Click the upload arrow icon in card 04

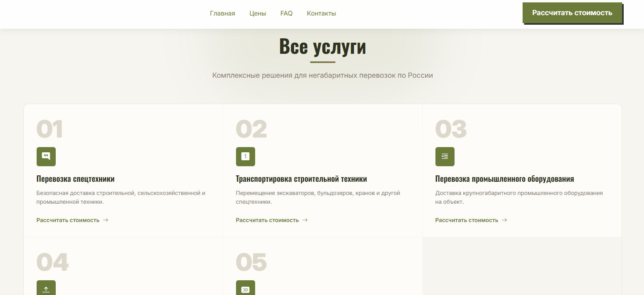[x=46, y=289]
